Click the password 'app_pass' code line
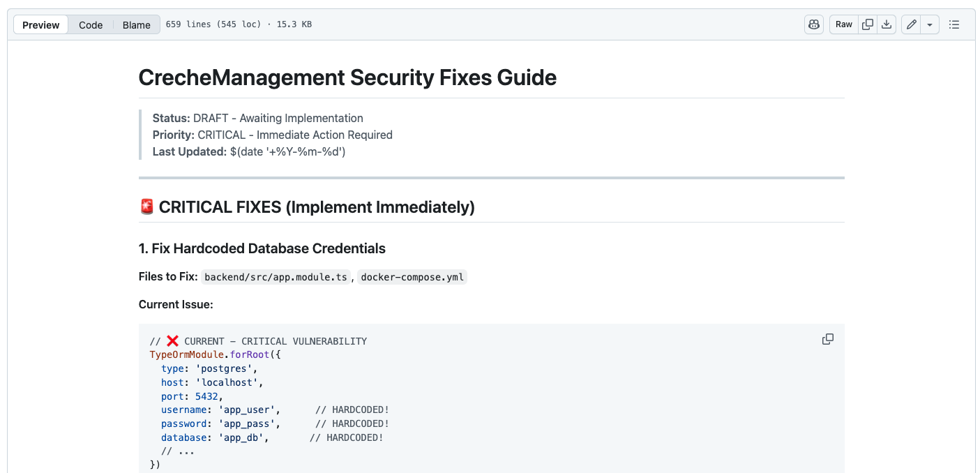980x473 pixels. click(275, 423)
